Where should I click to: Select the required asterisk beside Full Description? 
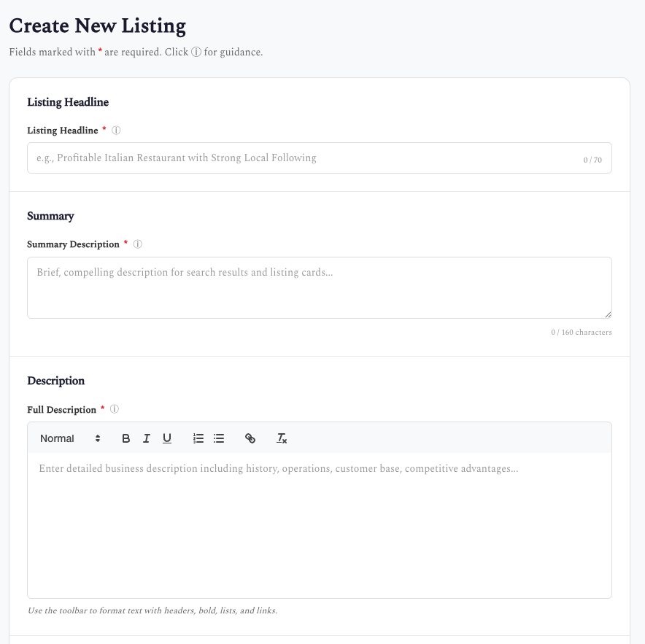102,409
